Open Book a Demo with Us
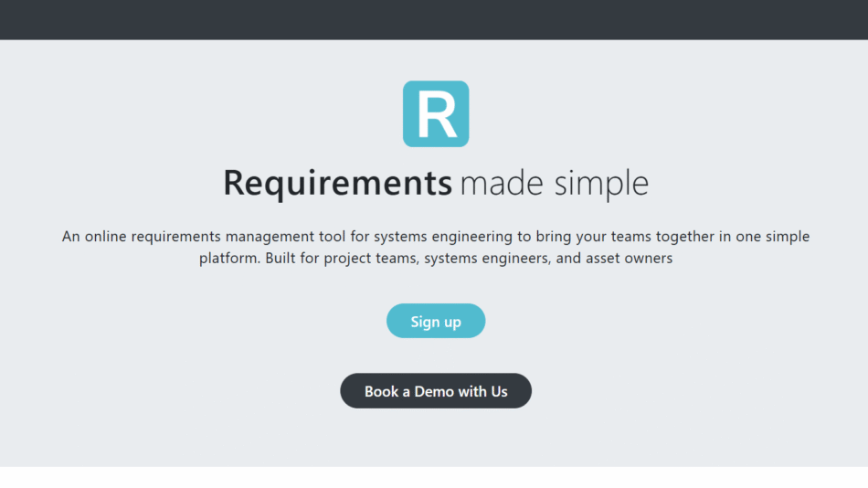This screenshot has height=488, width=868. click(436, 391)
